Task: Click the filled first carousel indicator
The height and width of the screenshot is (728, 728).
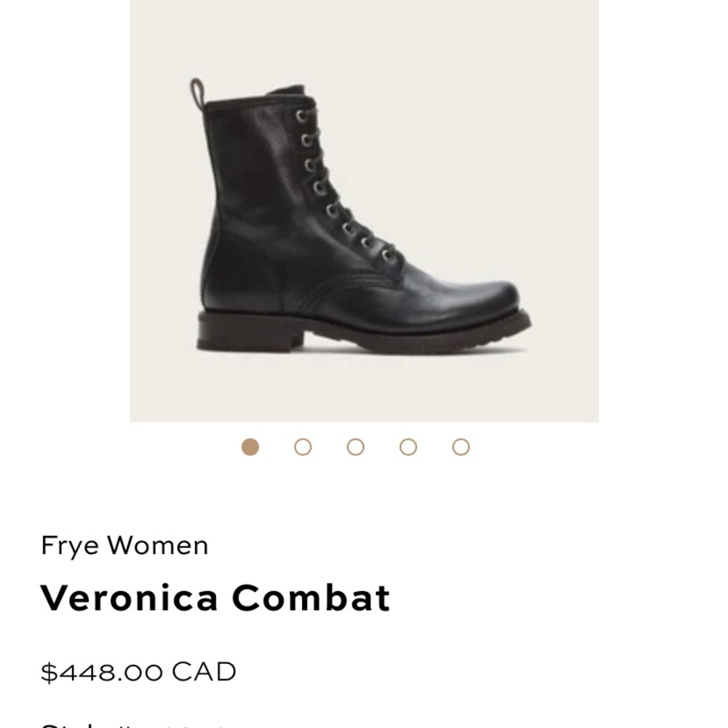Action: tap(252, 446)
